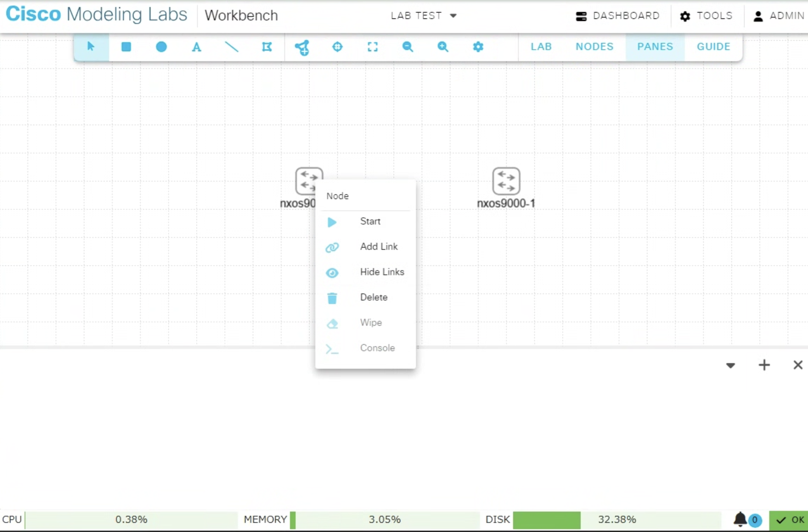Select the line drawing tool
This screenshot has width=808, height=532.
click(232, 47)
